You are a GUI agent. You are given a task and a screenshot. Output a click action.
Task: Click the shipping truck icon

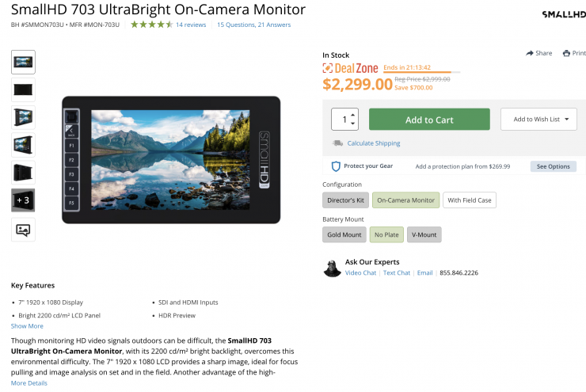(337, 143)
